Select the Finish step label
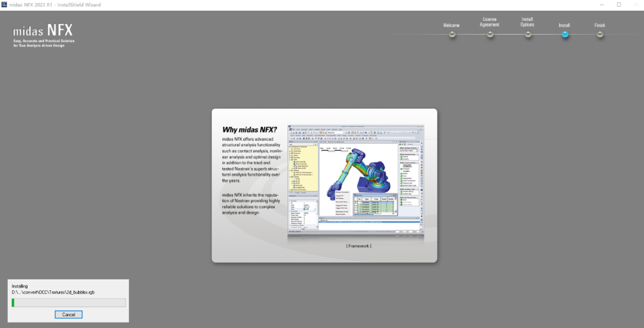The width and height of the screenshot is (644, 328). coord(600,26)
